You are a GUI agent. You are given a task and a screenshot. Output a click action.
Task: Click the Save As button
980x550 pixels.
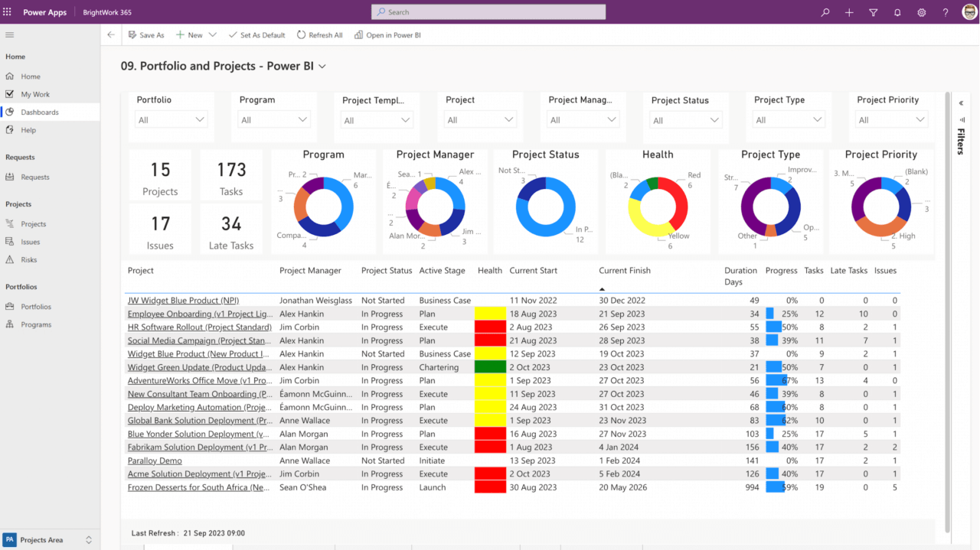[146, 34]
